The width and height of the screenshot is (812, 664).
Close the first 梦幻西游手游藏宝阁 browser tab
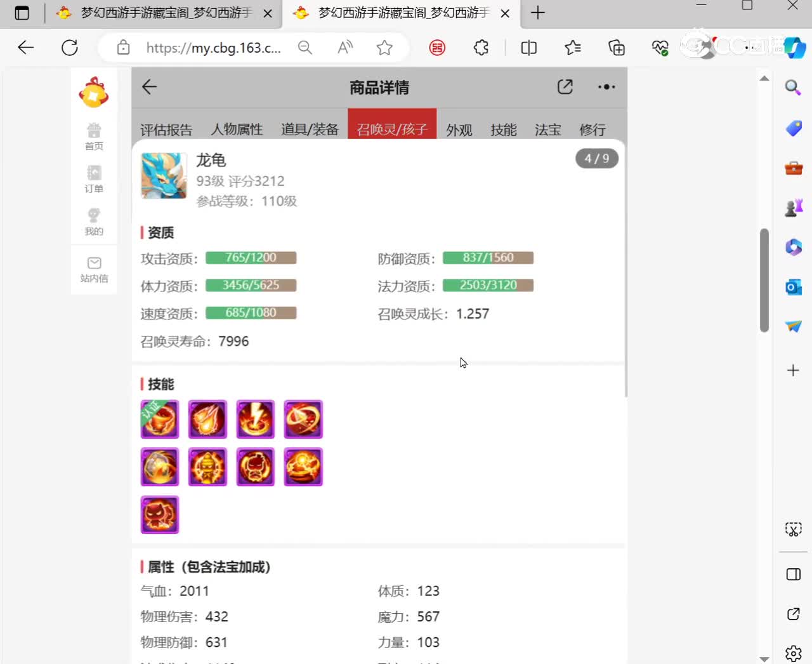tap(268, 13)
